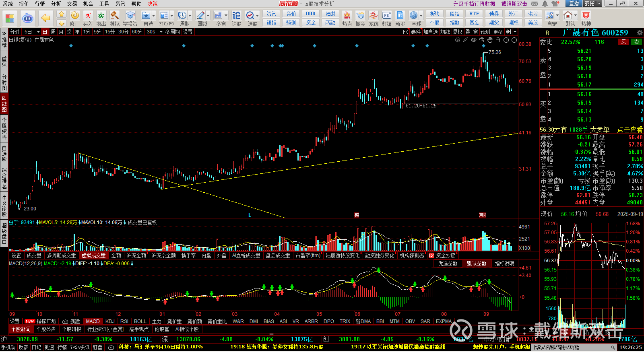Zoom in the chart with plus icon
The height and width of the screenshot is (352, 644).
(x=506, y=40)
